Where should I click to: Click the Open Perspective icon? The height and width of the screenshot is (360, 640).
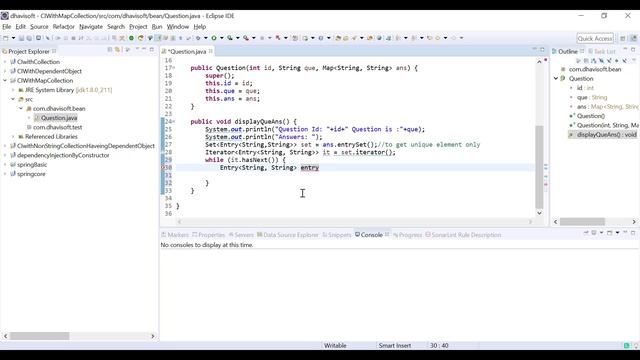622,38
